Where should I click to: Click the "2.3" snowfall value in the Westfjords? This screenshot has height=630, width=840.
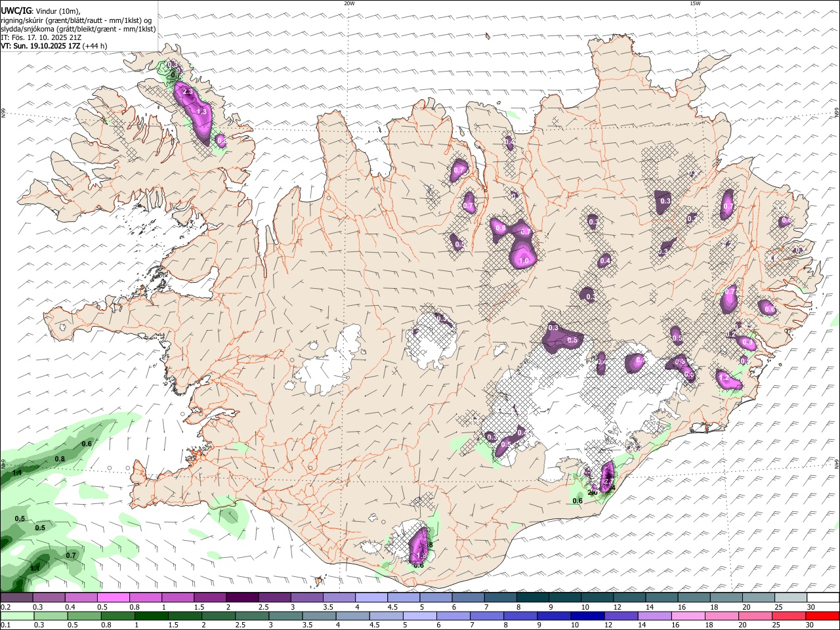tap(188, 92)
